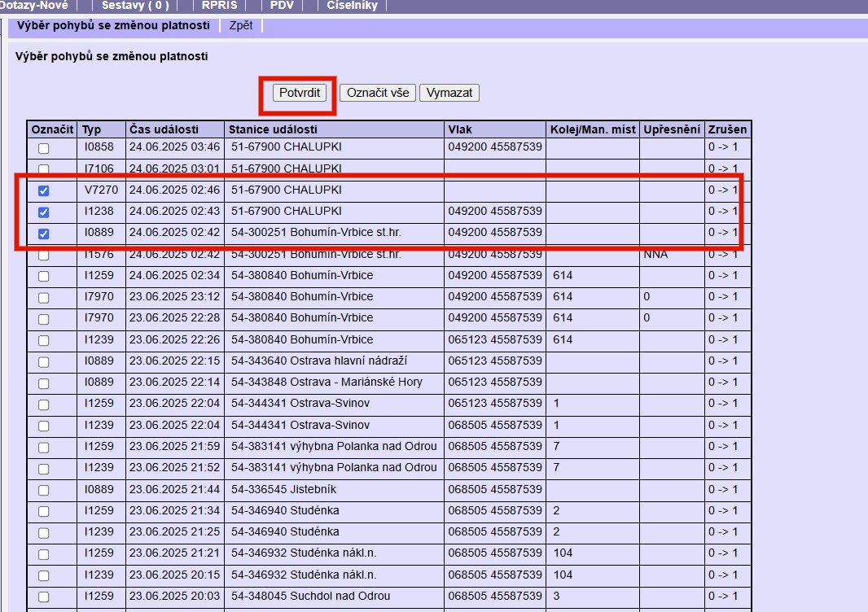Uncheck the I0889 Bohumín-Vrbice st.hr. row checkbox
This screenshot has height=612, width=868.
click(x=44, y=234)
